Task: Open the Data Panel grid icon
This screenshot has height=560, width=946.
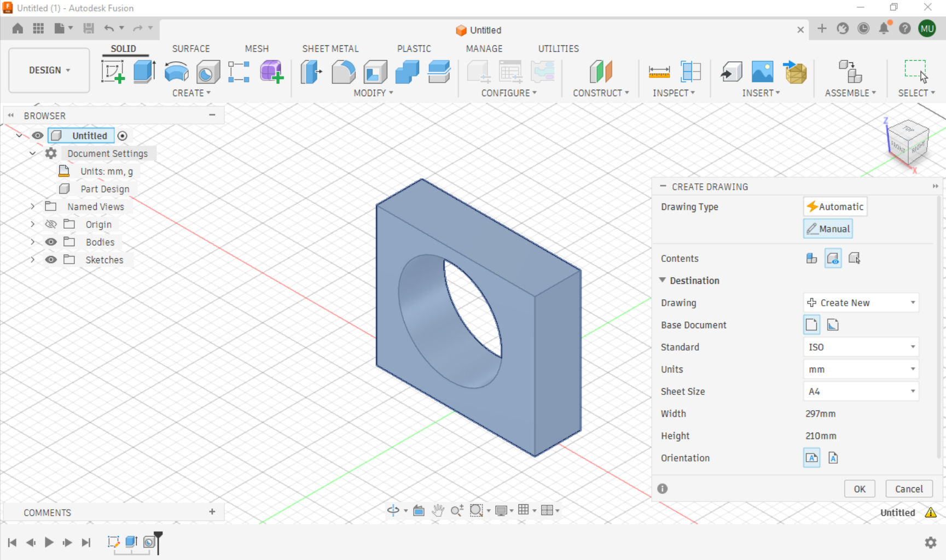Action: pyautogui.click(x=38, y=28)
